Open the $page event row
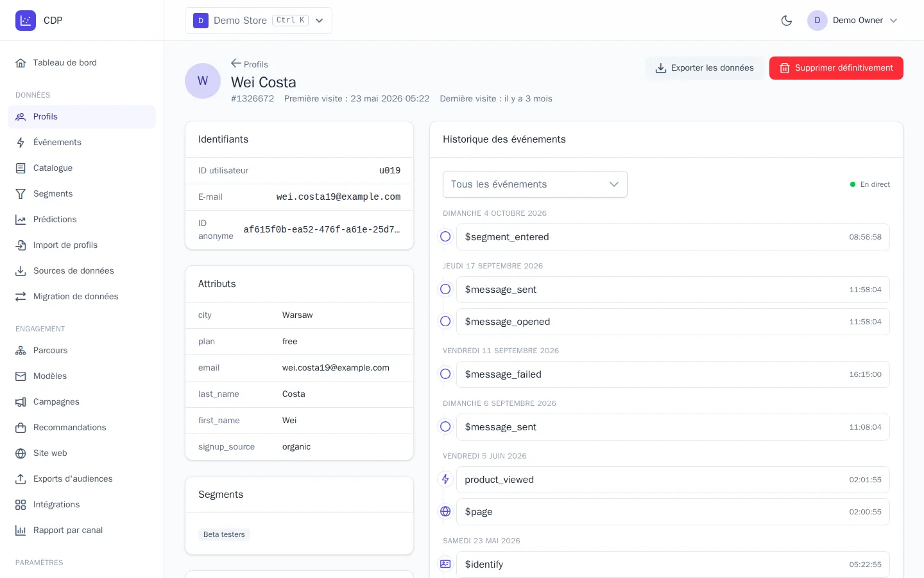This screenshot has width=924, height=578. click(672, 512)
